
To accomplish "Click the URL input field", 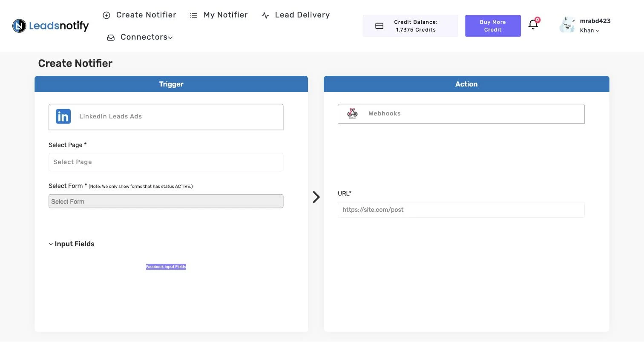I will [x=461, y=210].
